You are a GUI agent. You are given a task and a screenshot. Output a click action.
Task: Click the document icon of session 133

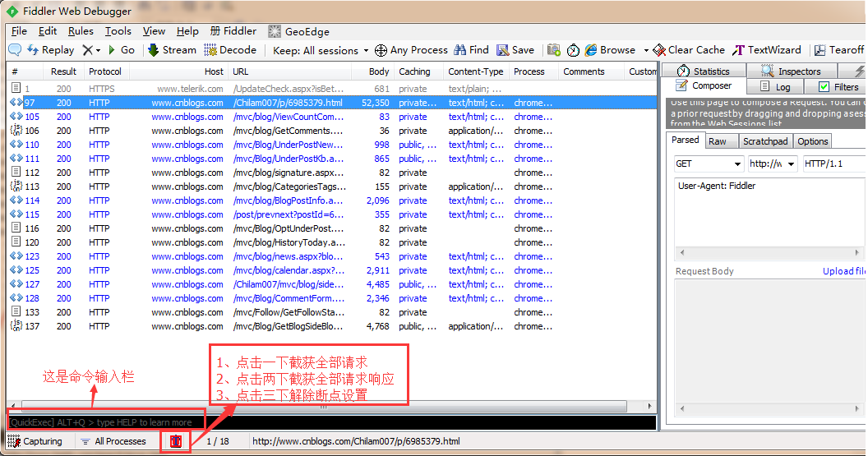(x=16, y=311)
